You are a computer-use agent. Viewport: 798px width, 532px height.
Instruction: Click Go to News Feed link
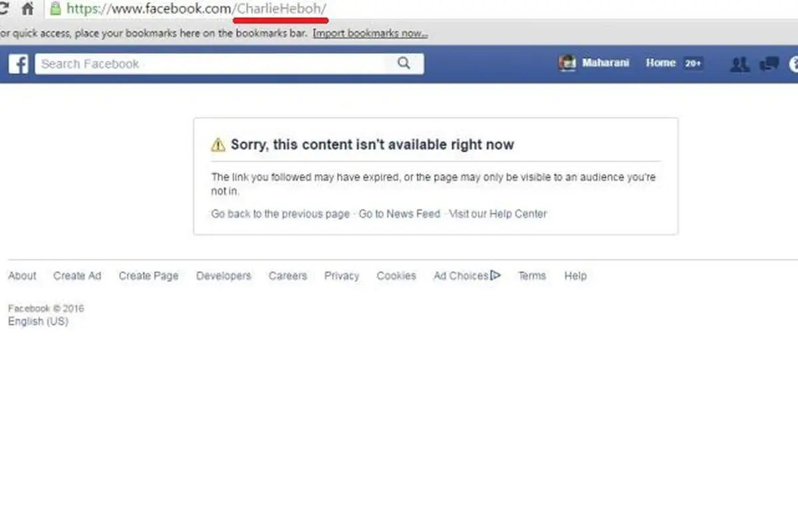pos(400,214)
